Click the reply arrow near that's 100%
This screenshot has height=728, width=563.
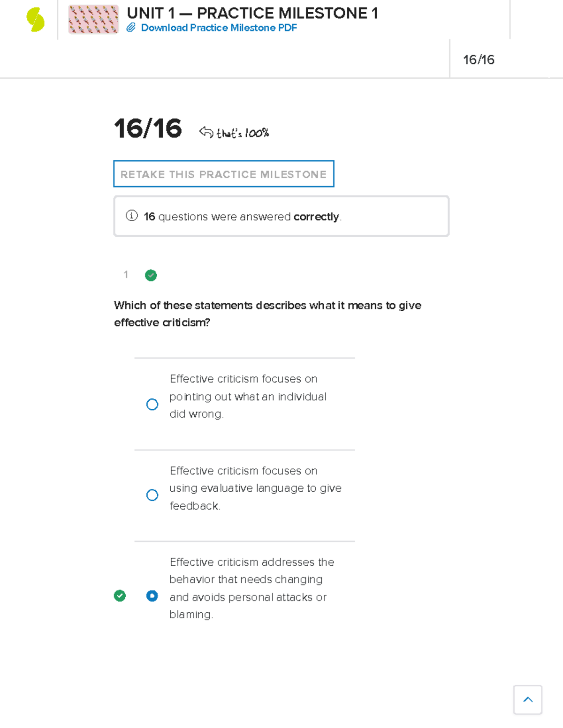tap(206, 132)
